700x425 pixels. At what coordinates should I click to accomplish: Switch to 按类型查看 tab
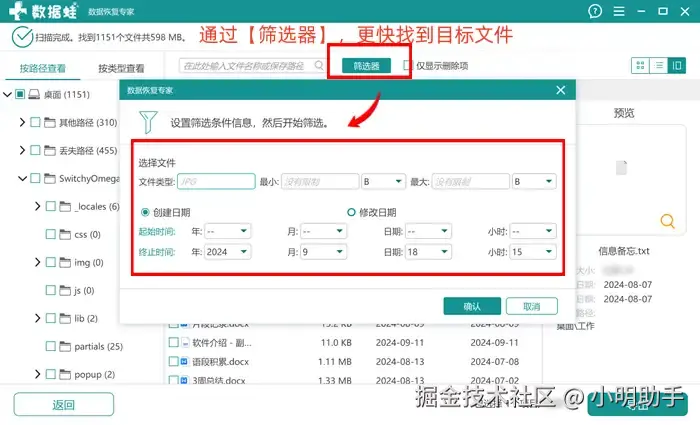click(121, 68)
